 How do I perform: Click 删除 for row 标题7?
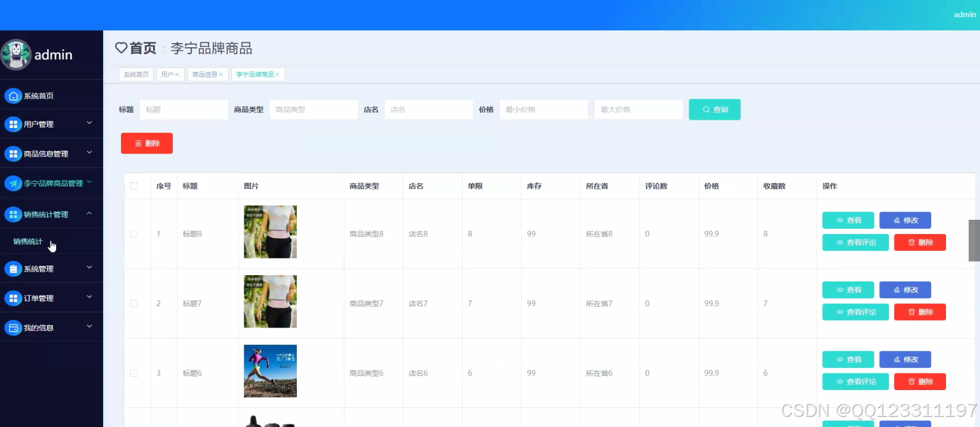(x=920, y=312)
